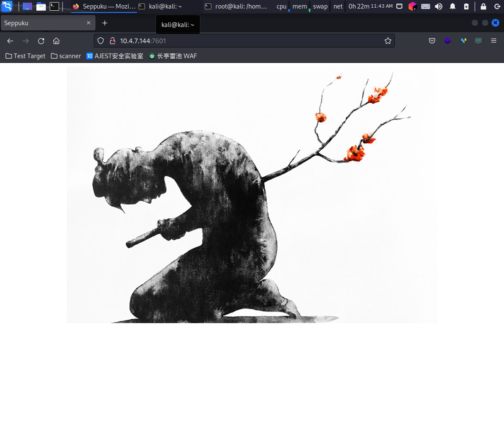This screenshot has width=504, height=443.
Task: Launch the file manager from the panel
Action: 41,6
